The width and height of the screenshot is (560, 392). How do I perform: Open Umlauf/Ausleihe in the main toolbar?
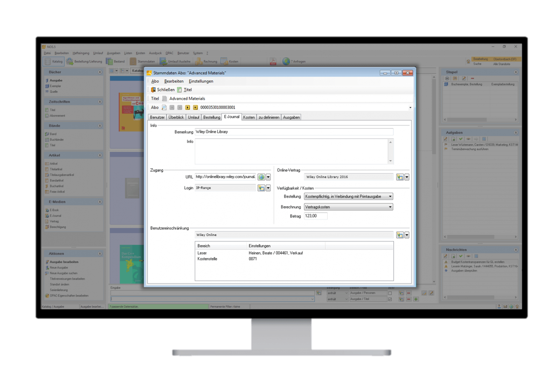[175, 62]
